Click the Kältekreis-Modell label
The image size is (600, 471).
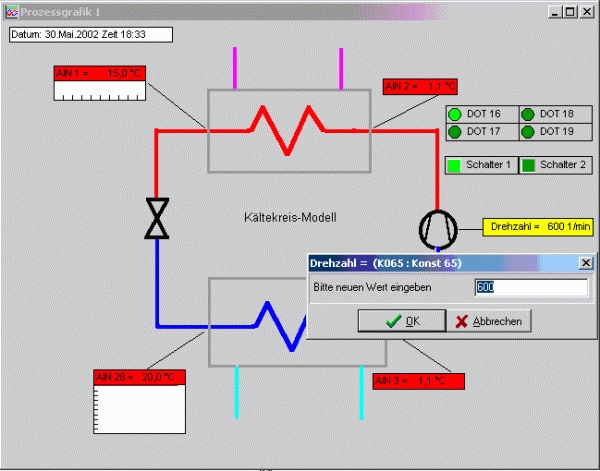[290, 218]
